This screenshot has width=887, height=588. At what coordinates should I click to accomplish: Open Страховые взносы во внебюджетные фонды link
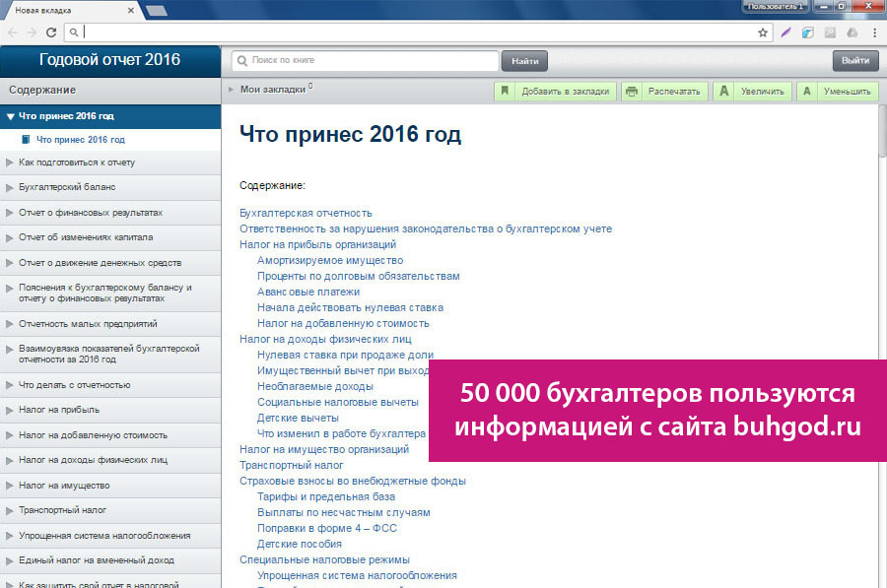pos(353,482)
